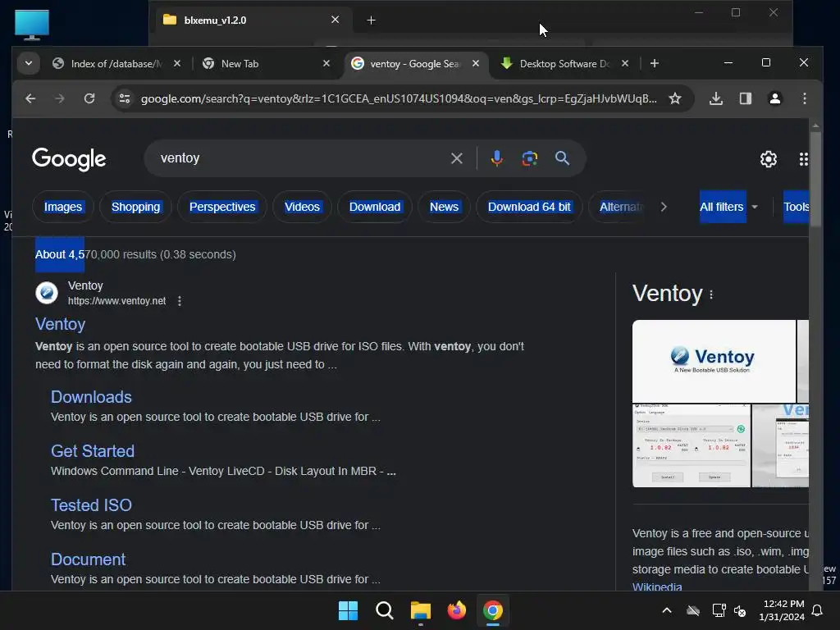Open the Tools button
840x630 pixels.
click(796, 207)
